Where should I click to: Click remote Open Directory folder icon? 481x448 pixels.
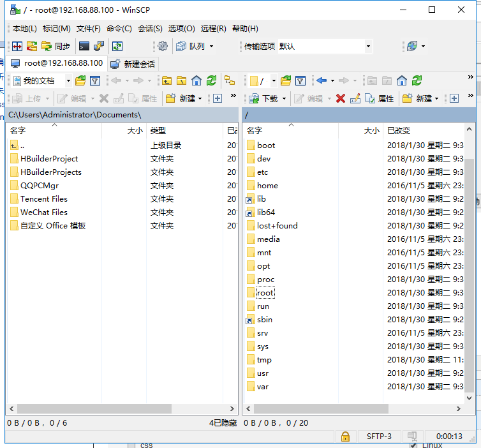[286, 80]
